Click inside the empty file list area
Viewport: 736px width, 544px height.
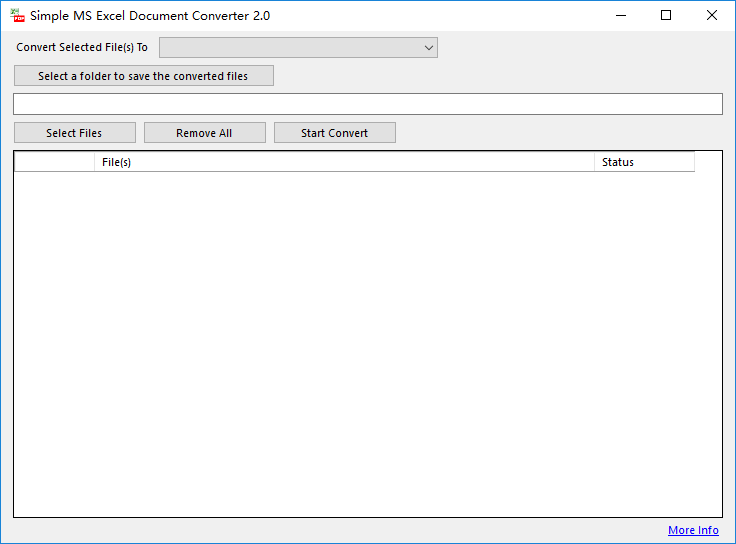pos(368,344)
